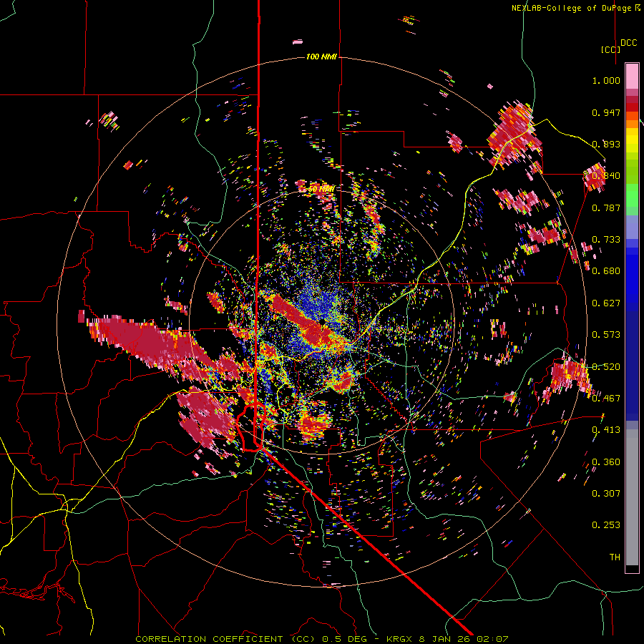Click the 0.573 legend value
The height and width of the screenshot is (644, 644).
tap(606, 335)
